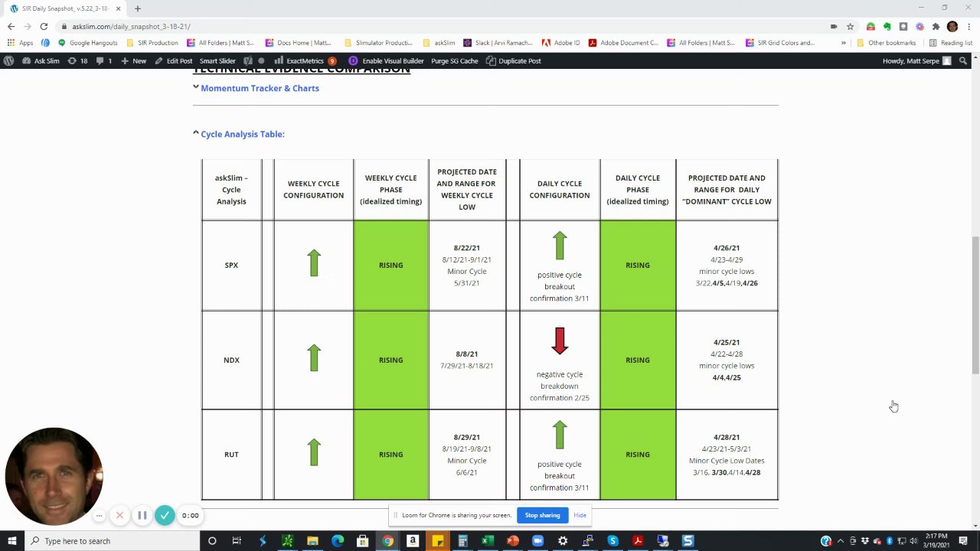
Task: Click Windows Start button
Action: pyautogui.click(x=12, y=541)
